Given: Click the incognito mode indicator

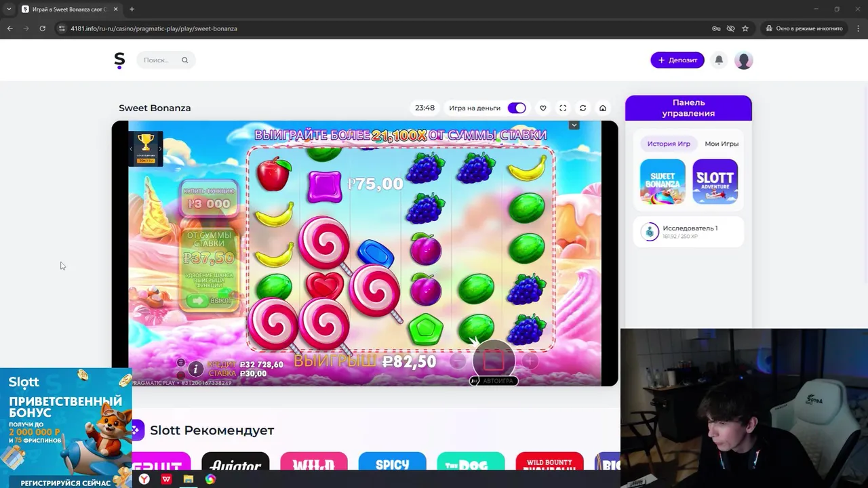Looking at the screenshot, I should (804, 28).
